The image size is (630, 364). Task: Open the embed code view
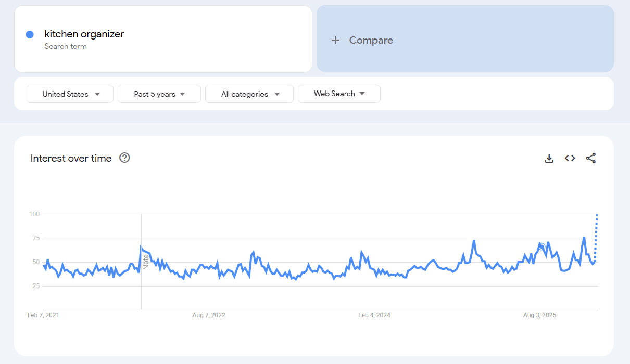pos(570,158)
